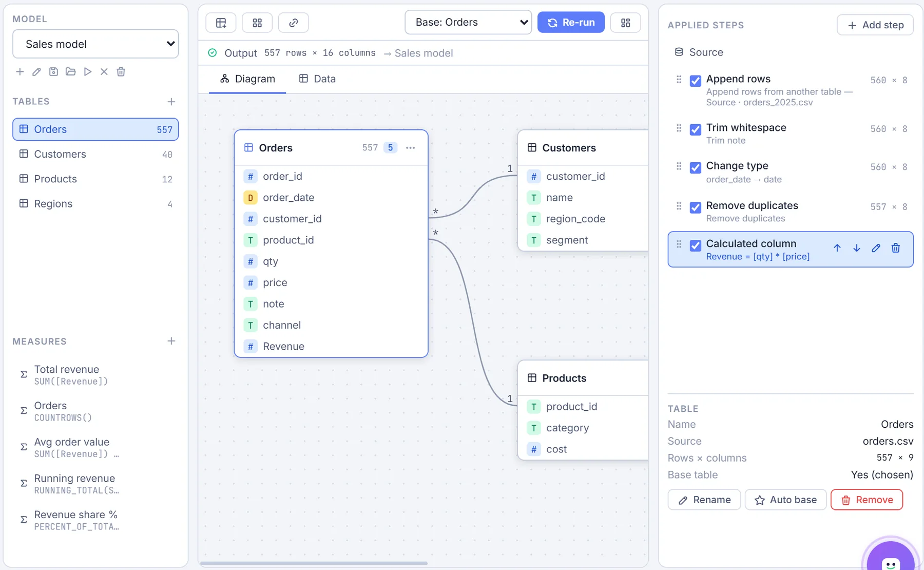Click the layout icon beside Re-run
The width and height of the screenshot is (924, 570).
626,23
